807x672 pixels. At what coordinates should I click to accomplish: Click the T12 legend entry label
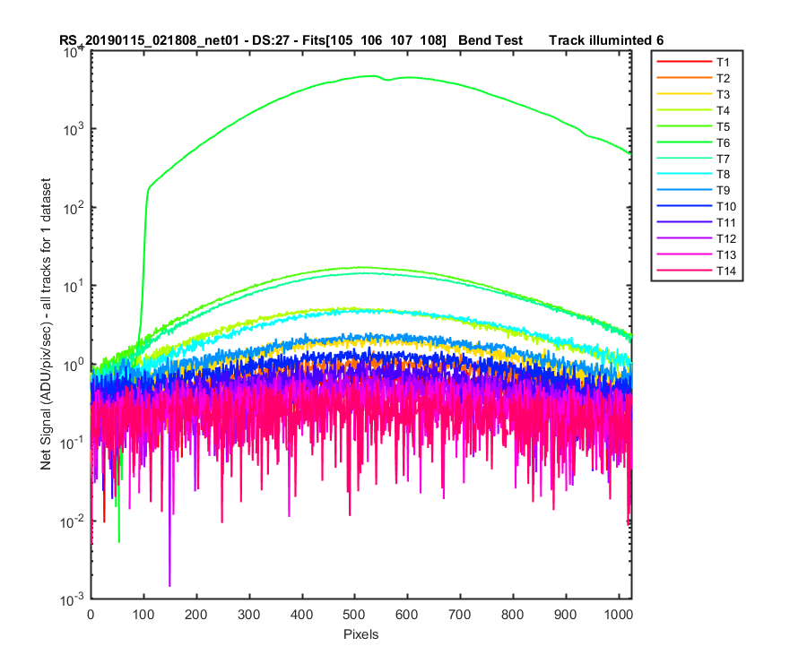click(725, 238)
